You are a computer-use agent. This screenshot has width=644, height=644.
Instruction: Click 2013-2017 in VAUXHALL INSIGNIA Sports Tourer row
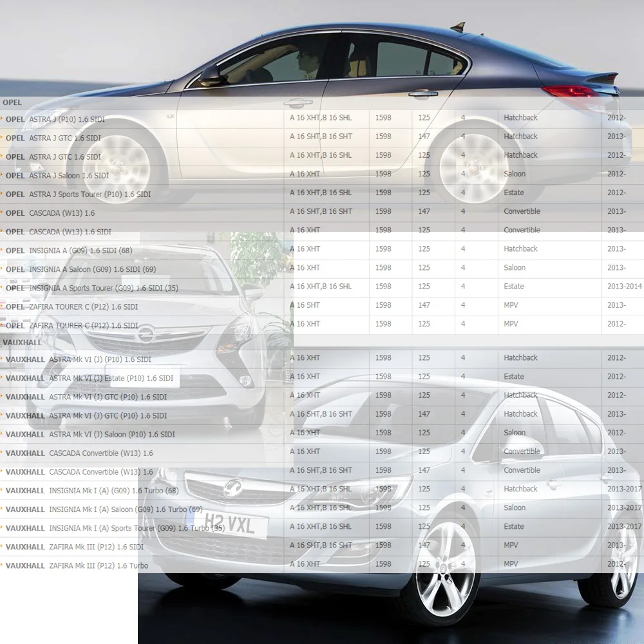click(624, 527)
